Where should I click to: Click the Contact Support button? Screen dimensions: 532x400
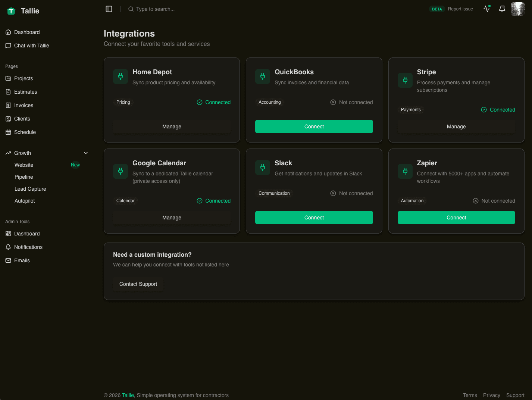click(138, 284)
